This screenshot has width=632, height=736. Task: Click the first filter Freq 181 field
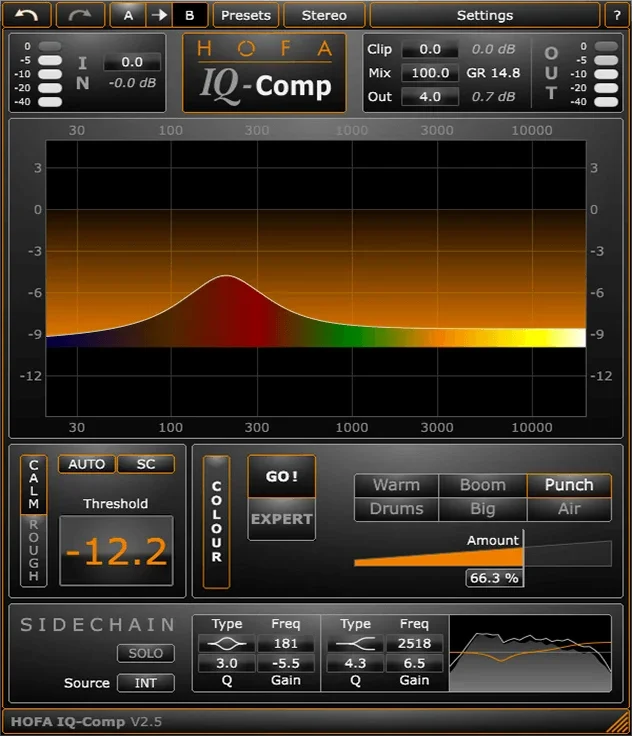click(x=285, y=644)
